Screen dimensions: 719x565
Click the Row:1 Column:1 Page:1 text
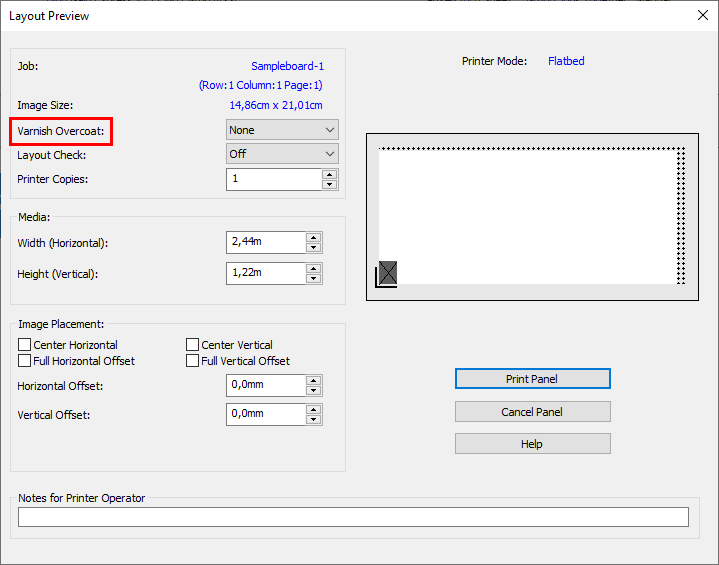260,85
